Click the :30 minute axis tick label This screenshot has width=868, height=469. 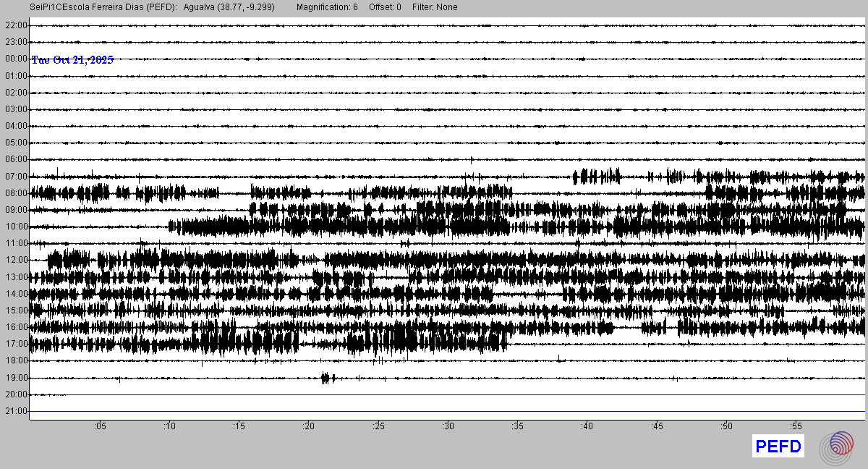[448, 426]
